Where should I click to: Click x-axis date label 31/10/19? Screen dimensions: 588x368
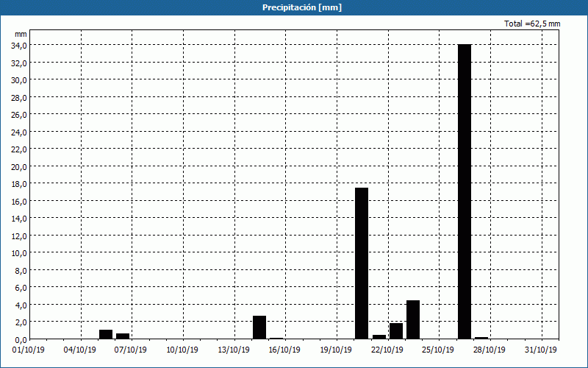tap(541, 350)
